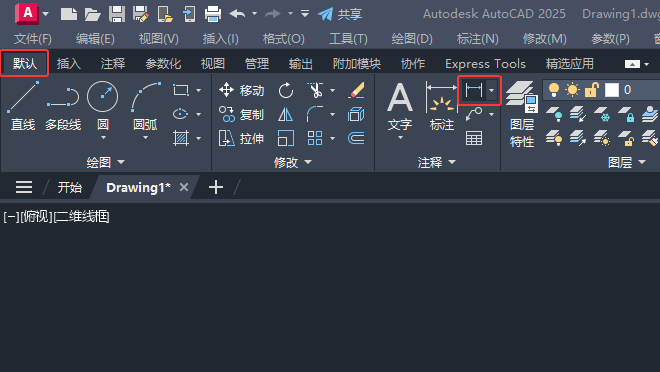Click the Plot printer icon
This screenshot has width=660, height=372.
(213, 14)
